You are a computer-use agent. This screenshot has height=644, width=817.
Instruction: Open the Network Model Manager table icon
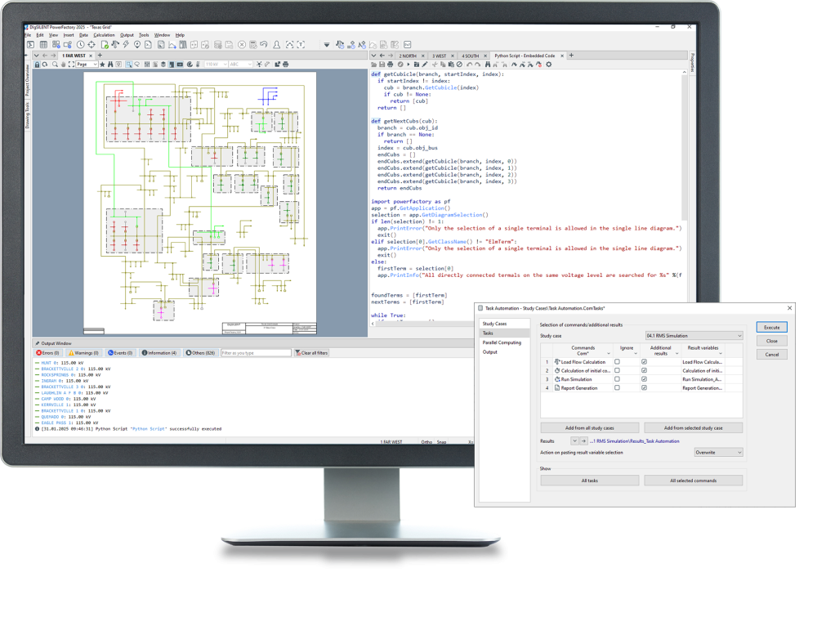point(43,45)
